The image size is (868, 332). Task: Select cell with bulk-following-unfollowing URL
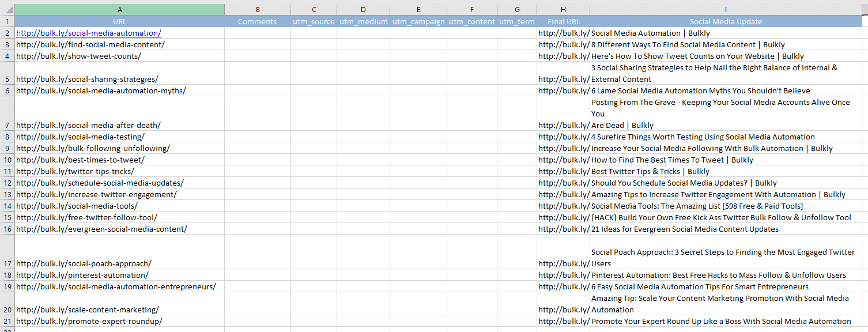pyautogui.click(x=120, y=148)
